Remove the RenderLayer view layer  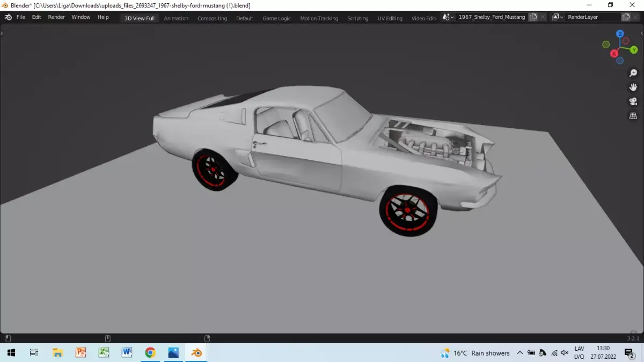(636, 17)
